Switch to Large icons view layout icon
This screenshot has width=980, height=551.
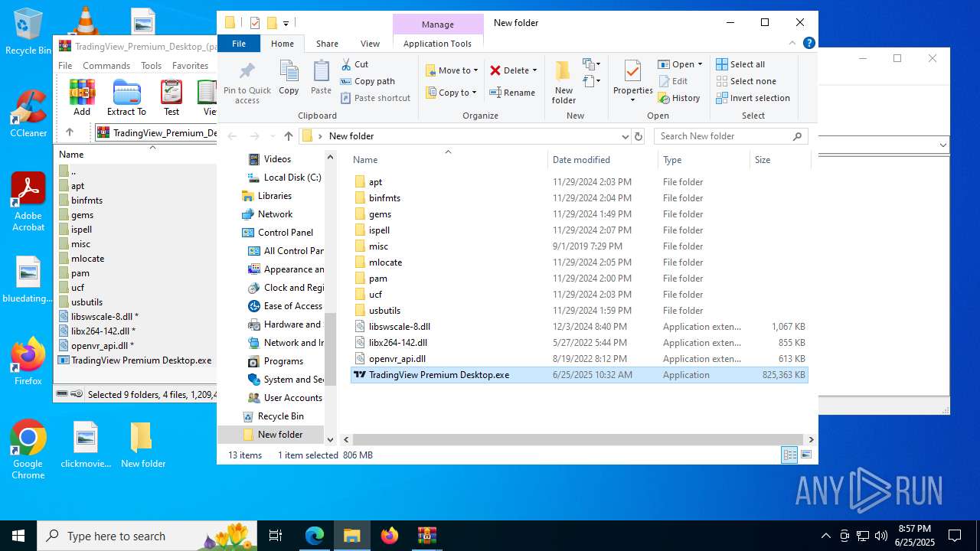[805, 455]
